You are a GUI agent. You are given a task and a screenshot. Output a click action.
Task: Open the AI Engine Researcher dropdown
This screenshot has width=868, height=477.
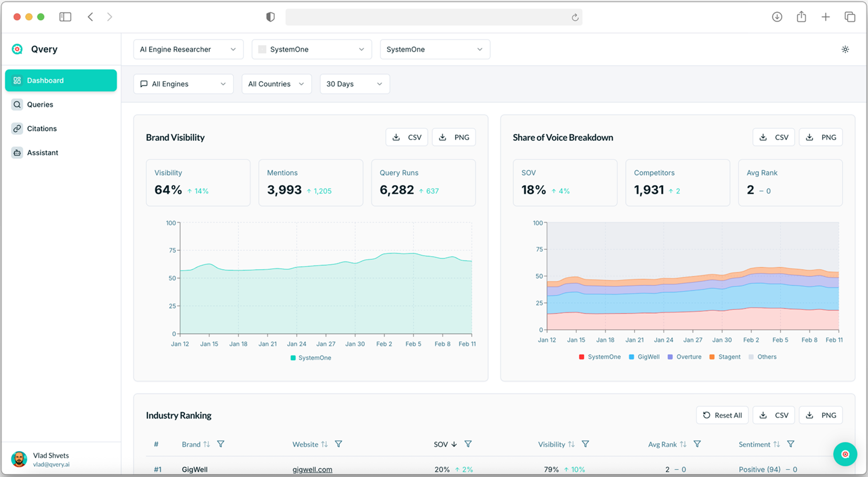(x=189, y=49)
